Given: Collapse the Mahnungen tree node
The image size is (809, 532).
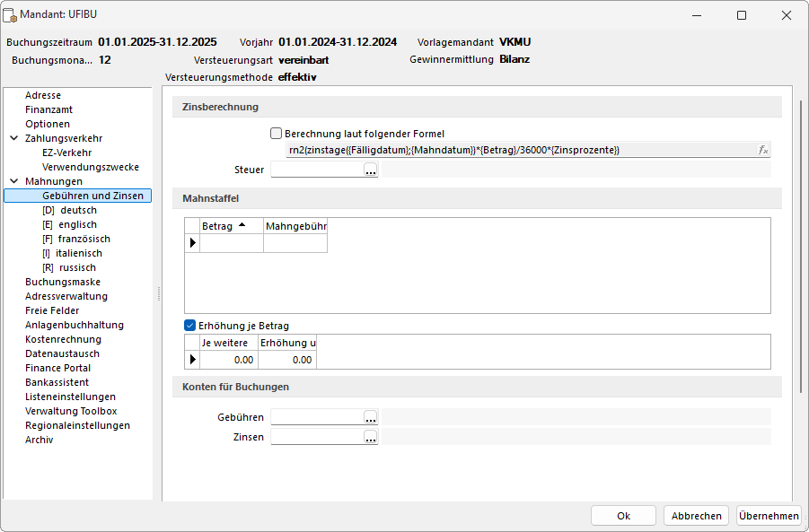Looking at the screenshot, I should tap(14, 181).
